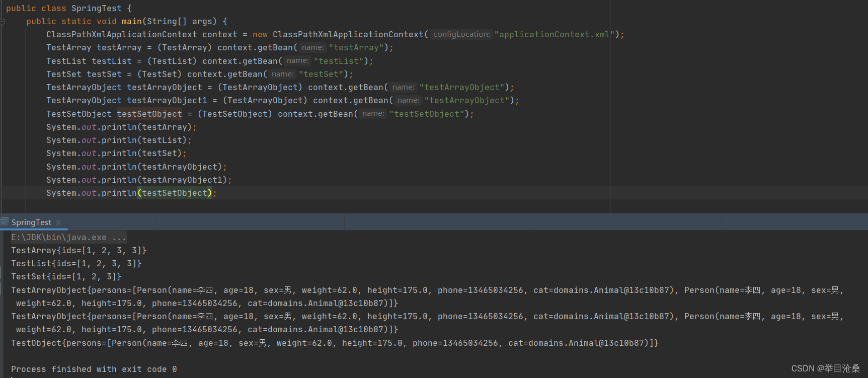Click the new keyword before ClassPathXmlApplicationContext
This screenshot has width=868, height=378.
260,35
